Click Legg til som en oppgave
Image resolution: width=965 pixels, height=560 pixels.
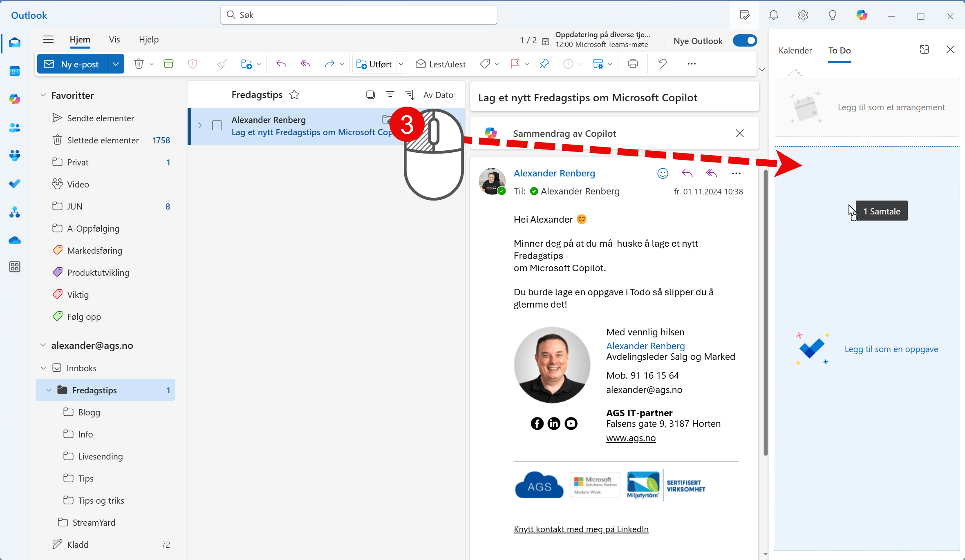click(891, 349)
